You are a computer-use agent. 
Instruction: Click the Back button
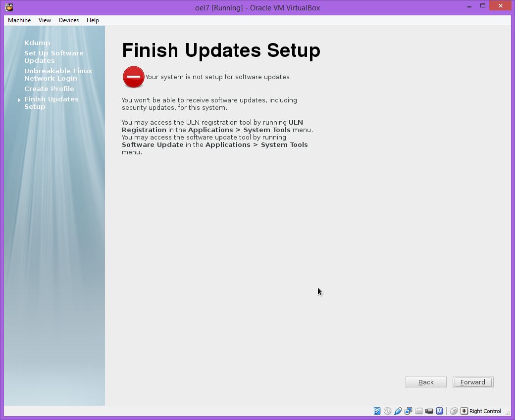point(426,382)
